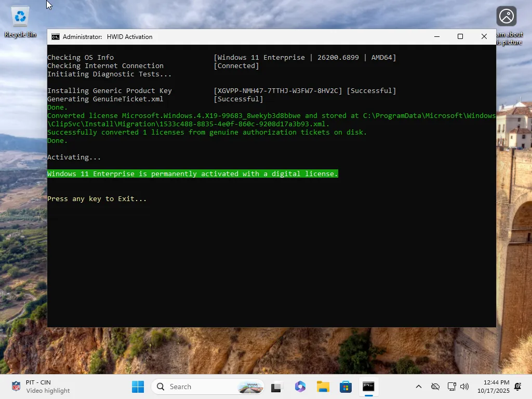
Task: Maximize the HWID Activation window
Action: click(460, 37)
